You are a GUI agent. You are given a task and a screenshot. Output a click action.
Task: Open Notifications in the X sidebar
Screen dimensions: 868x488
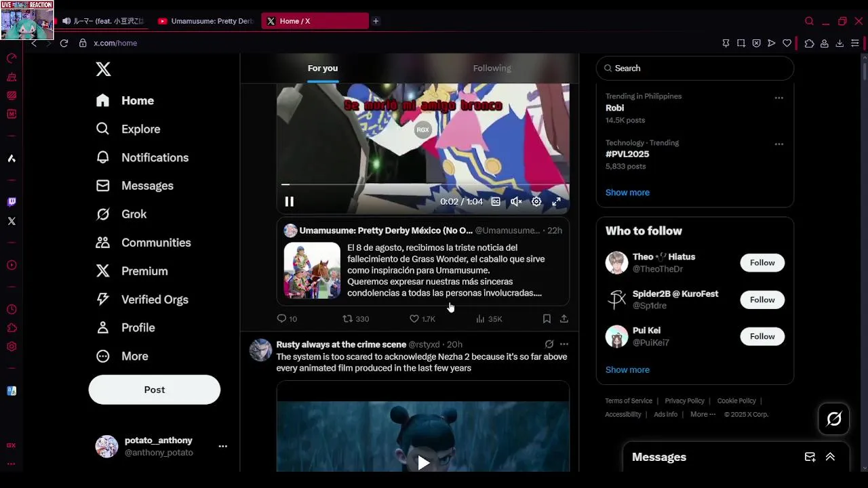coord(142,157)
